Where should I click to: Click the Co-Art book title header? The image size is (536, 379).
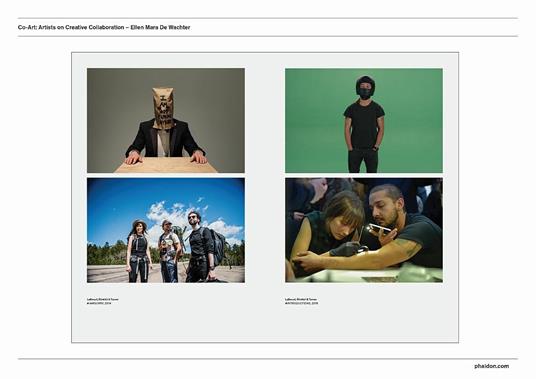104,27
